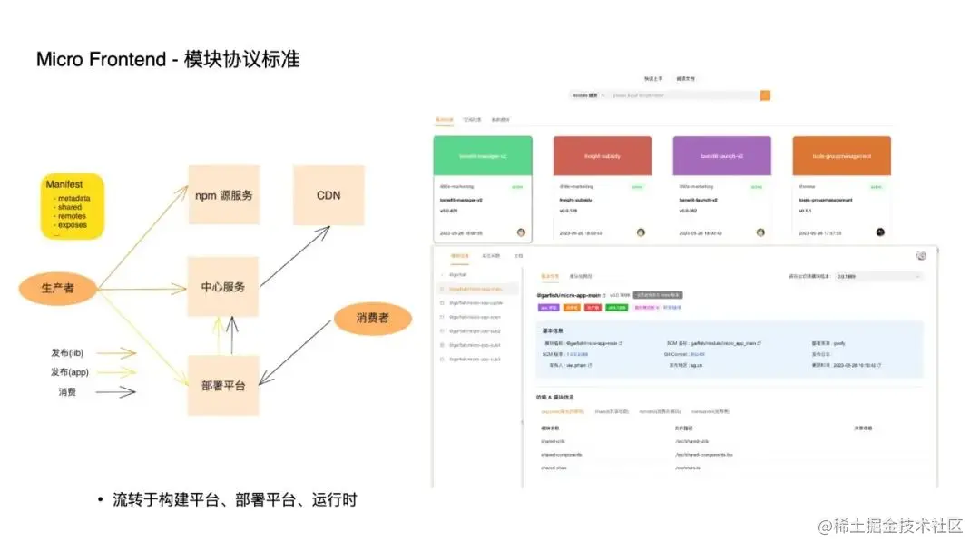Click the avatar icon on the freight-subsidy card
This screenshot has height=552, width=980.
pos(639,231)
